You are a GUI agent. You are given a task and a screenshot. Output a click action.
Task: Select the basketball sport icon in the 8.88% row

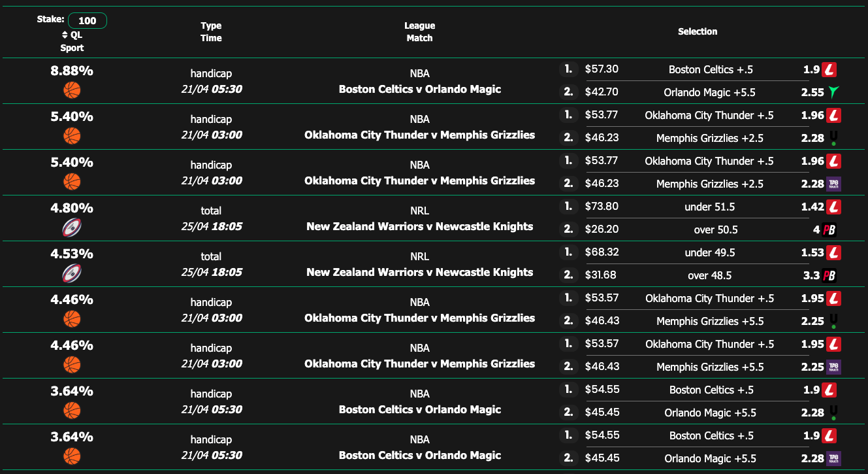coord(72,90)
